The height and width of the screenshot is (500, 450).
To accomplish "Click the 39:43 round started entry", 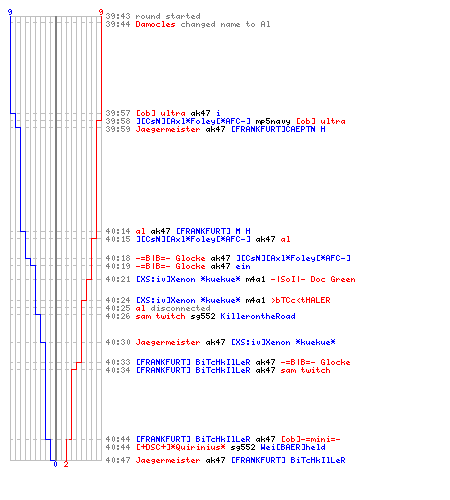I will [x=153, y=16].
